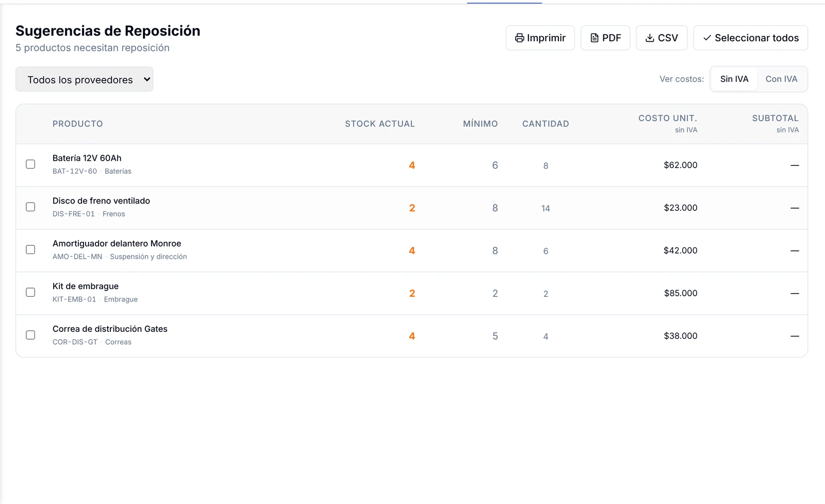
Task: Select the Amortiguador delantero Monroe checkbox
Action: point(30,250)
